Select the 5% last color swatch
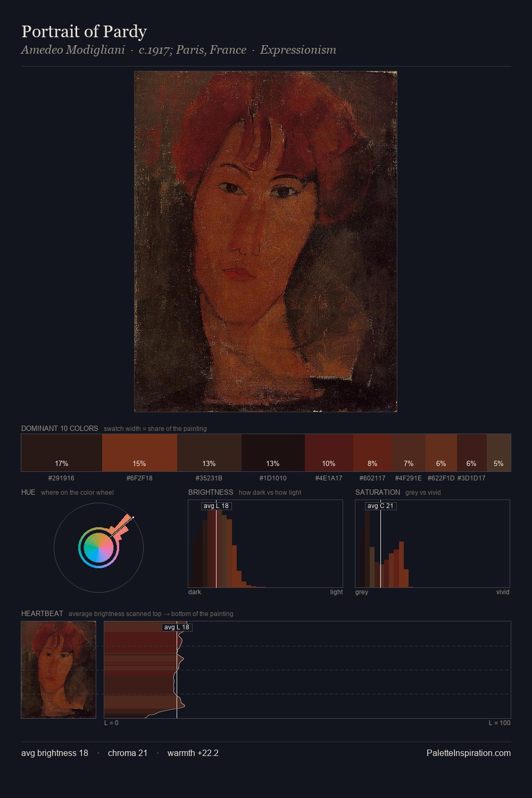The height and width of the screenshot is (798, 532). click(498, 453)
